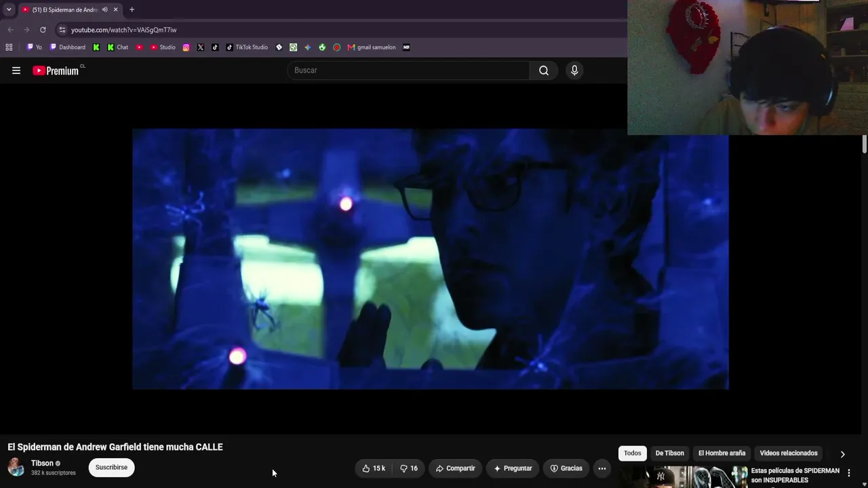The height and width of the screenshot is (488, 868).
Task: Subscribe to Tibson with Suscribirse
Action: 111,468
